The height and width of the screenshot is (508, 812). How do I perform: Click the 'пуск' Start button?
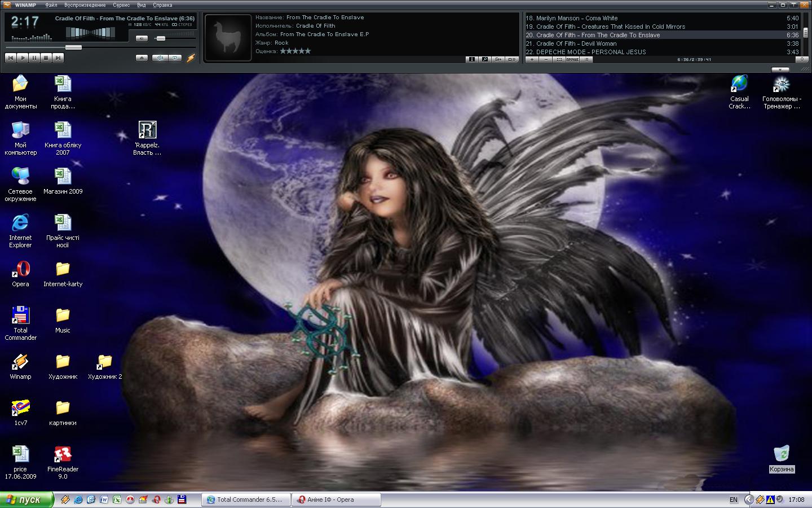[x=27, y=500]
